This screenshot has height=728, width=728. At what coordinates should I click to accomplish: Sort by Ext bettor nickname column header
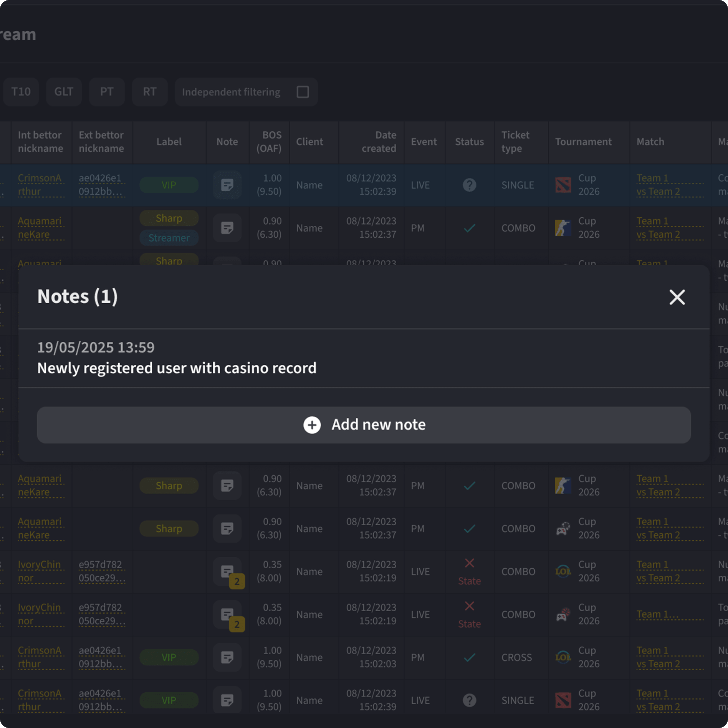[101, 142]
